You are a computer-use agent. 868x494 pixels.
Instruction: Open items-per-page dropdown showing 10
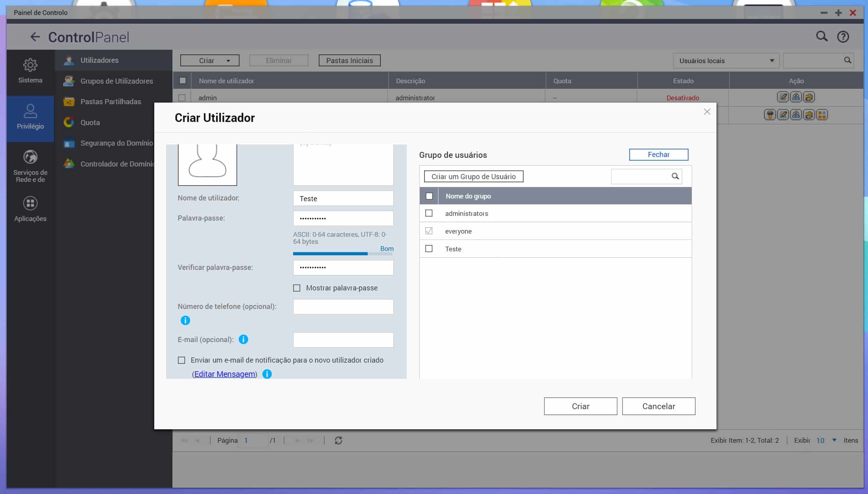pyautogui.click(x=834, y=440)
